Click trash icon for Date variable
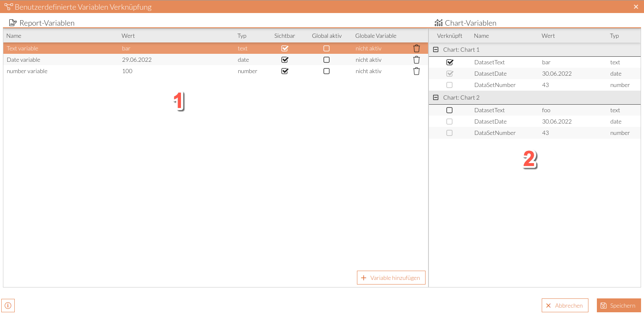 pyautogui.click(x=416, y=60)
